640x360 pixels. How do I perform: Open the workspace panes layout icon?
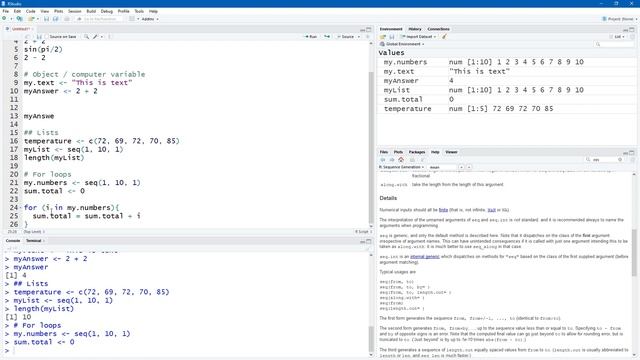[x=132, y=19]
